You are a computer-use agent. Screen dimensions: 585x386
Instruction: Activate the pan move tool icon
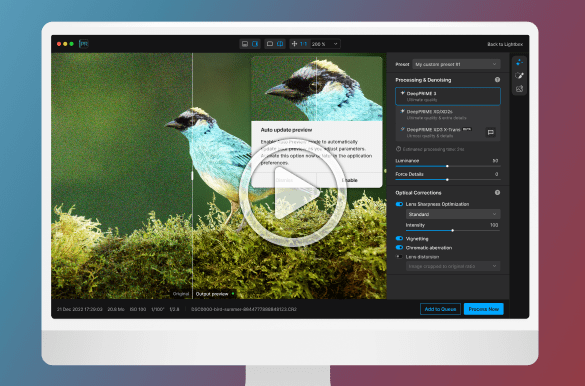coord(294,44)
